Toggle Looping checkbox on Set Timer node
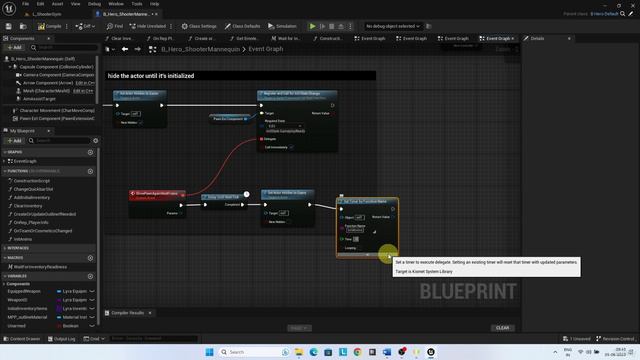640x360 pixels. pyautogui.click(x=360, y=248)
